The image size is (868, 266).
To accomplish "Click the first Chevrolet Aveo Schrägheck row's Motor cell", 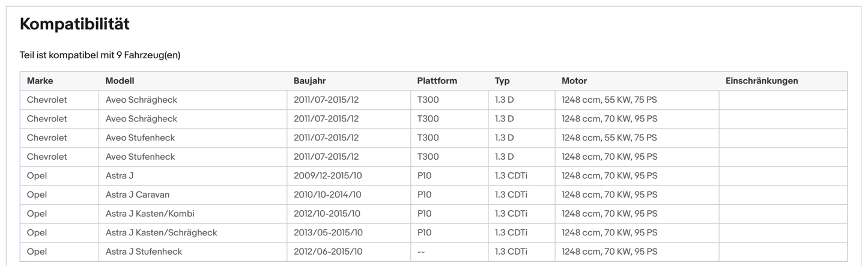I will click(609, 100).
